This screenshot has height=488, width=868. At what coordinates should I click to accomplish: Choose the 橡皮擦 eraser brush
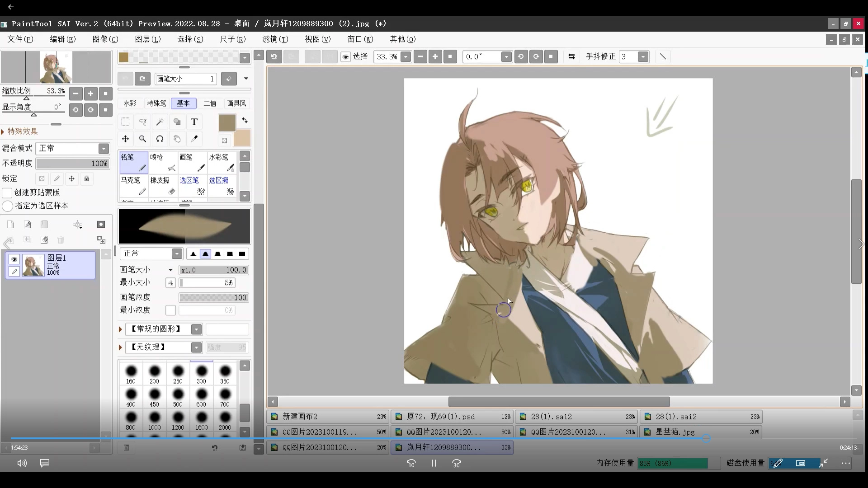pyautogui.click(x=163, y=186)
